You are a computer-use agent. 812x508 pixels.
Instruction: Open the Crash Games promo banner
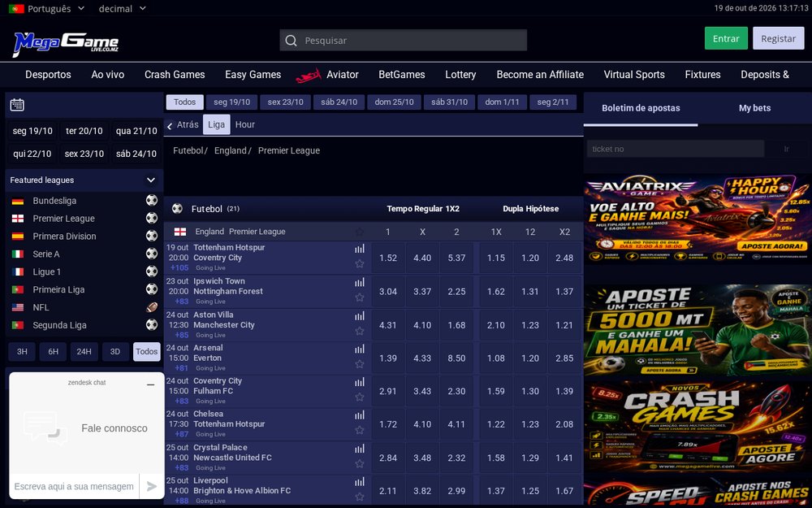click(697, 426)
